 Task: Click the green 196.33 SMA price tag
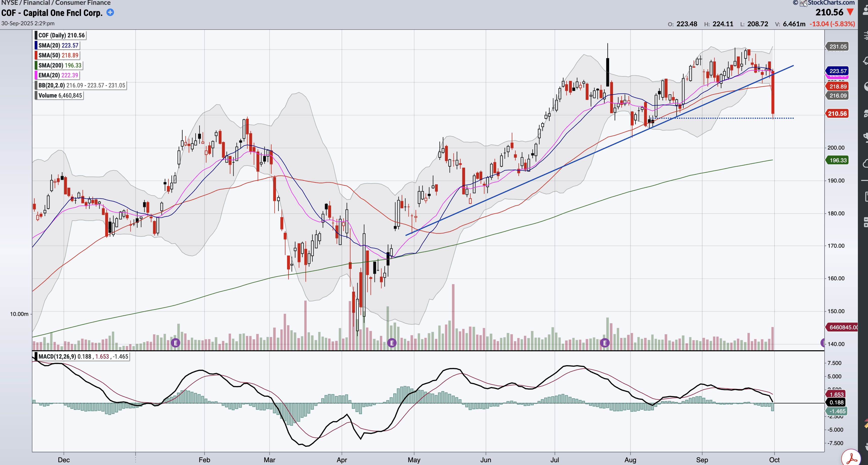pos(837,160)
